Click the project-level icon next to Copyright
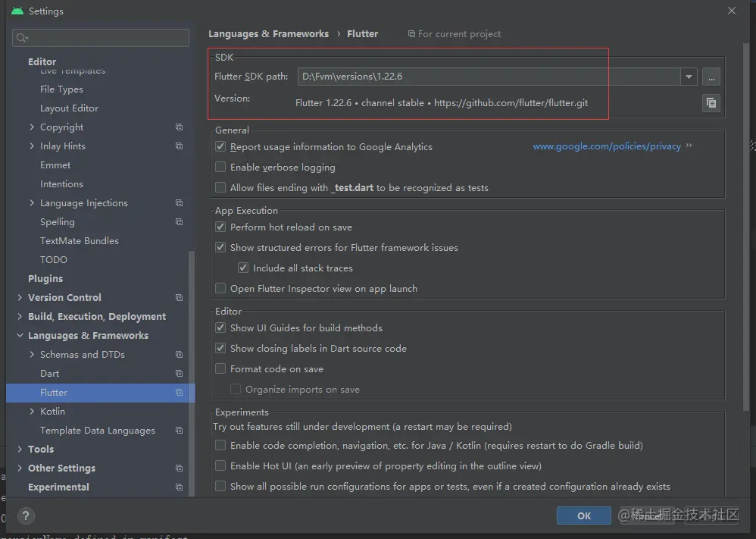 (x=179, y=127)
